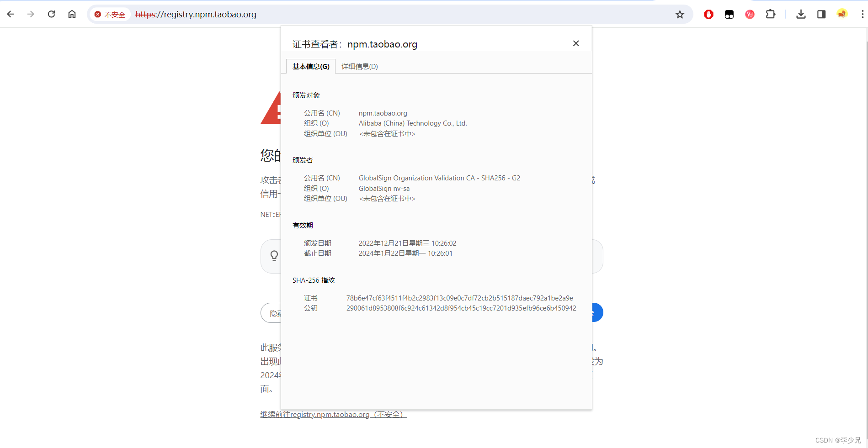Click the corgi profile avatar
Viewport: 868px width, 448px height.
click(842, 14)
